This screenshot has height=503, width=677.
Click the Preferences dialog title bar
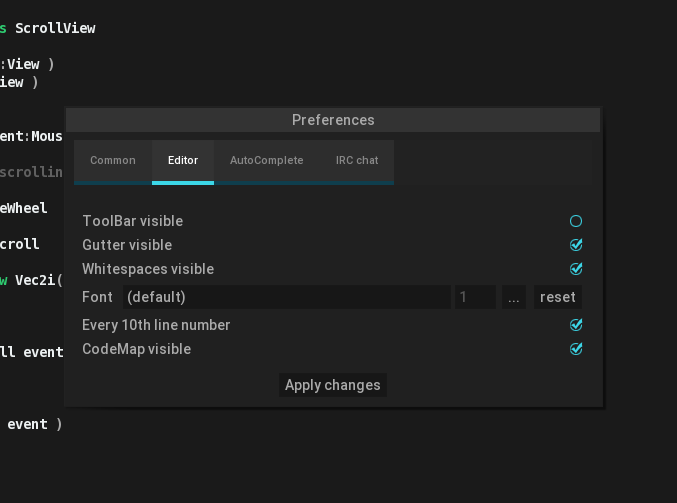pos(333,120)
